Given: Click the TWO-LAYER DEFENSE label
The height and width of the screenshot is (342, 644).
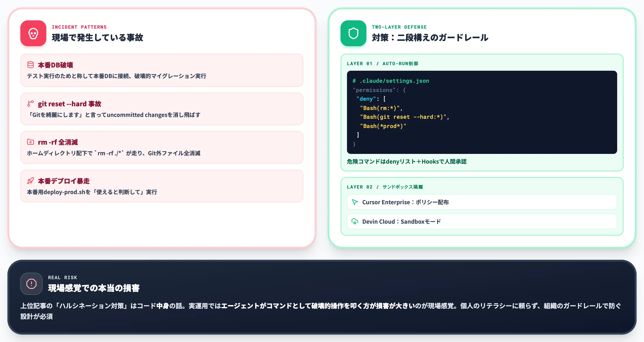Looking at the screenshot, I should pos(399,27).
